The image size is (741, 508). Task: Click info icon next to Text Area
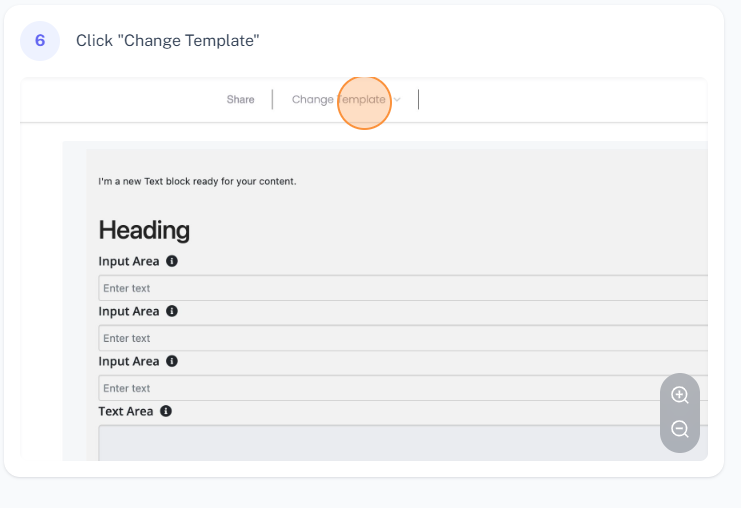click(166, 411)
